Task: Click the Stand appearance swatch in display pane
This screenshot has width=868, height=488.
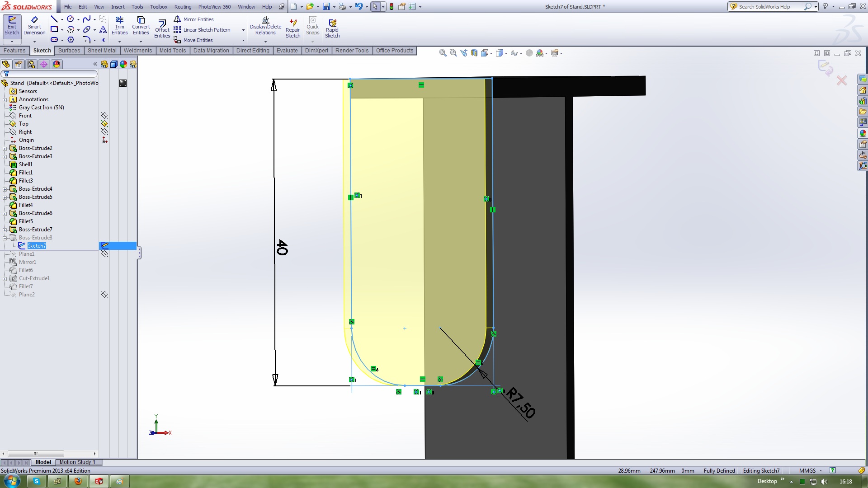Action: coord(123,83)
